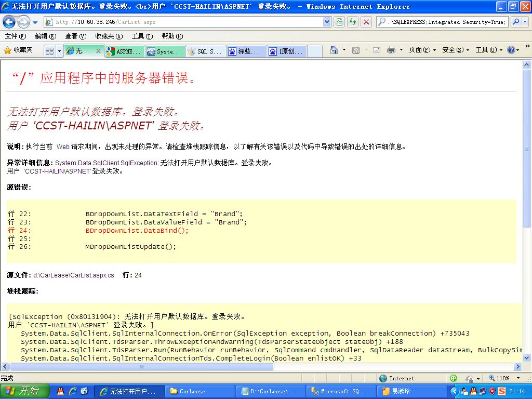Click the Windows 开始 Start button

pos(25,391)
